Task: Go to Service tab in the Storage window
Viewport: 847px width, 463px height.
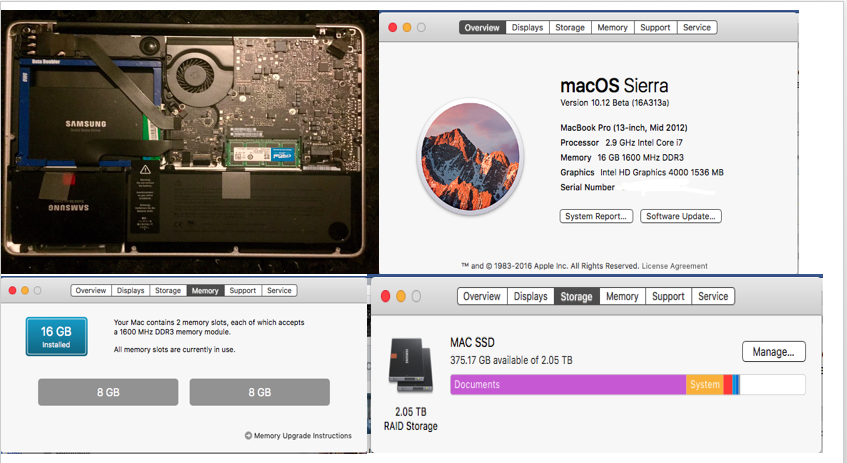Action: (x=713, y=296)
